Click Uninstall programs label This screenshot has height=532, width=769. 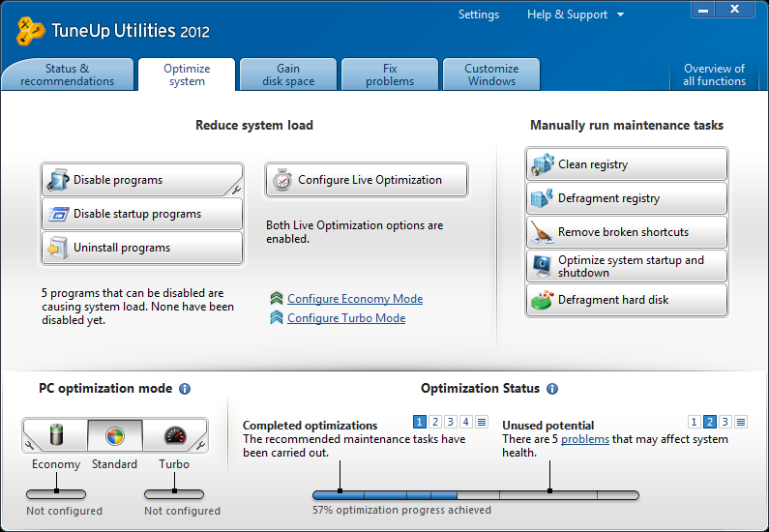tap(122, 248)
